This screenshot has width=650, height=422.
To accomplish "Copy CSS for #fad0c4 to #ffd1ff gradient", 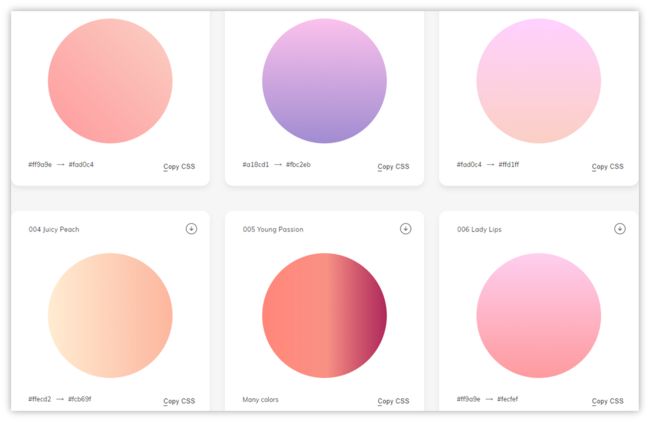I will click(608, 167).
